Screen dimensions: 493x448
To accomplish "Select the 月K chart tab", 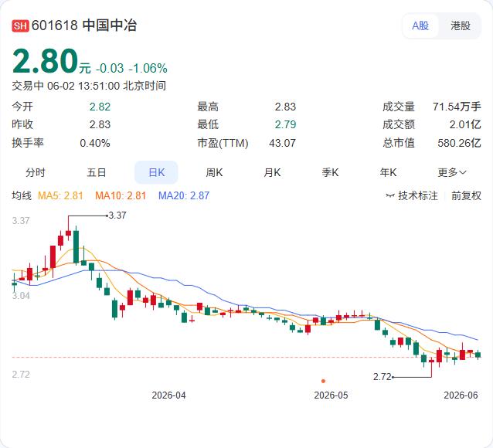I will tap(272, 172).
